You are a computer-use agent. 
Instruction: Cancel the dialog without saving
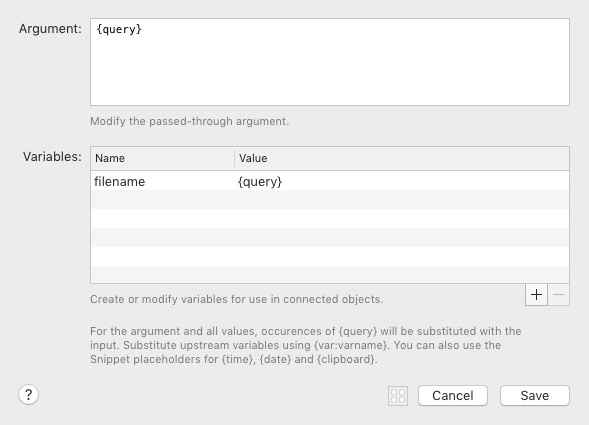click(x=453, y=396)
